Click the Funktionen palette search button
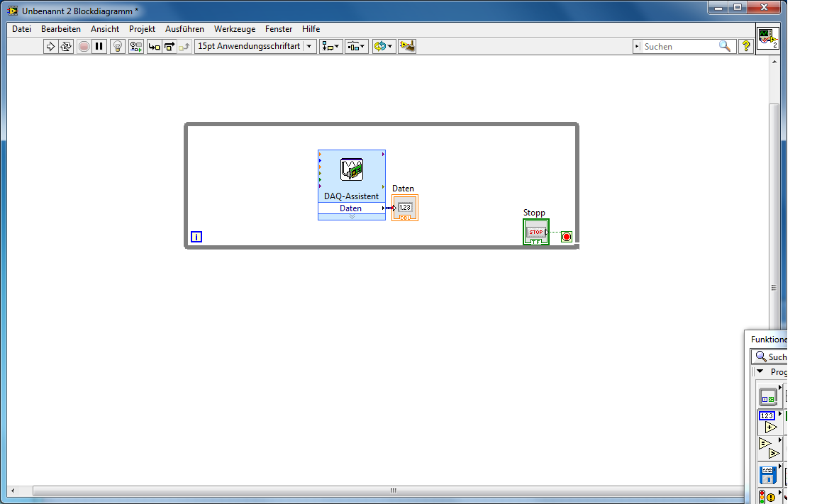817x504 pixels. [x=770, y=357]
